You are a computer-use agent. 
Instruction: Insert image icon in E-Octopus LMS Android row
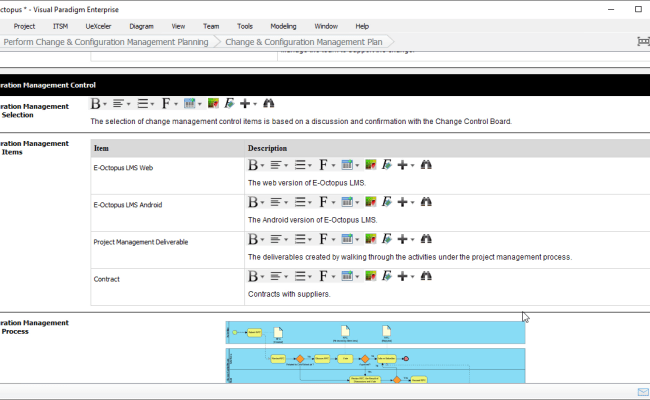coord(371,202)
